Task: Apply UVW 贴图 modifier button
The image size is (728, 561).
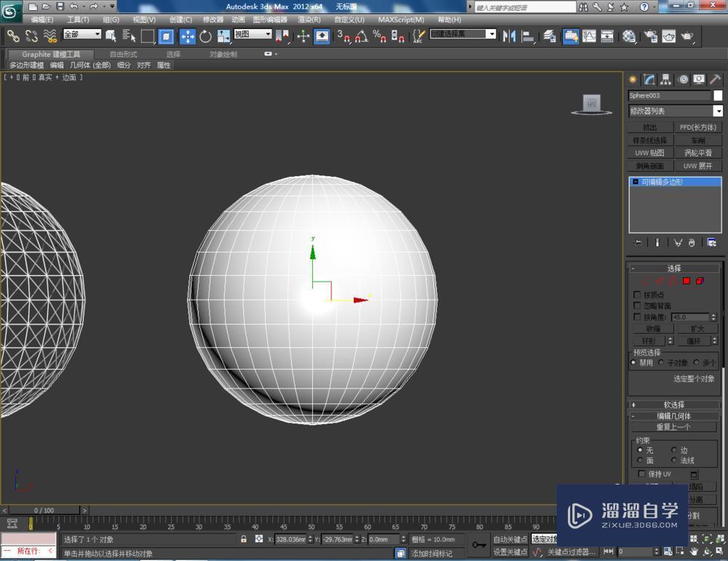Action: pos(649,153)
